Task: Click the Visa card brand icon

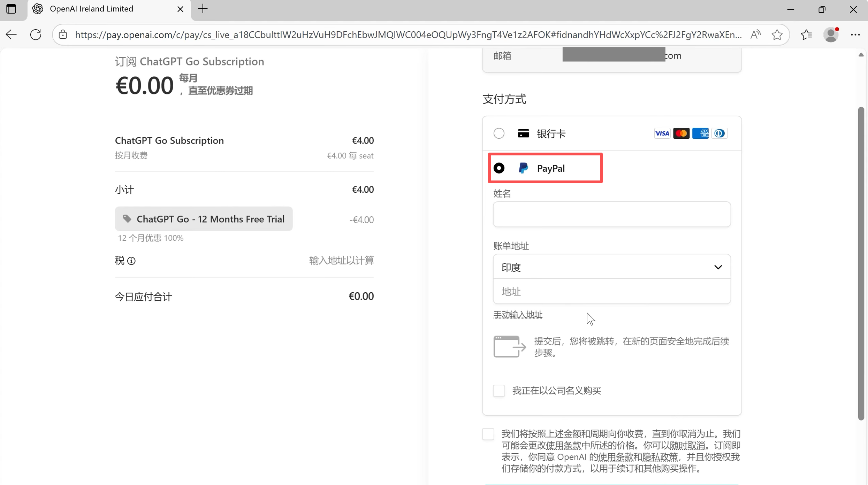Action: [x=662, y=133]
